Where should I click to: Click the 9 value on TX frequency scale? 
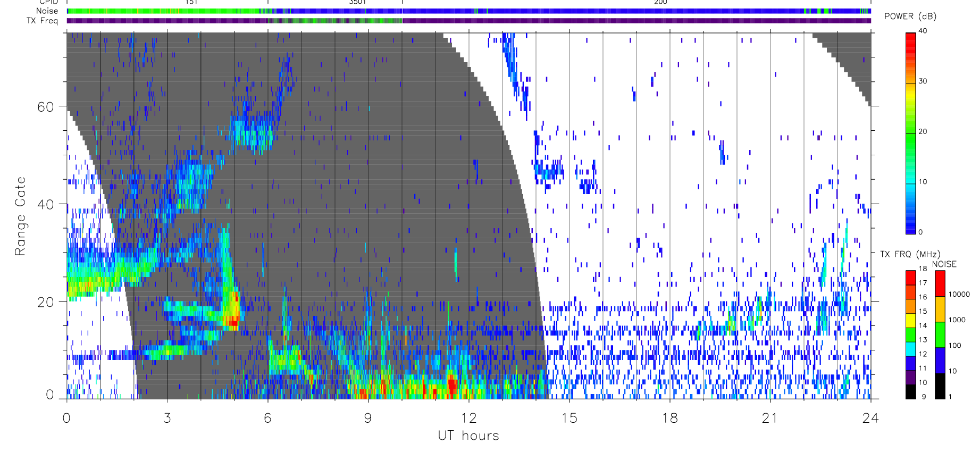point(924,397)
